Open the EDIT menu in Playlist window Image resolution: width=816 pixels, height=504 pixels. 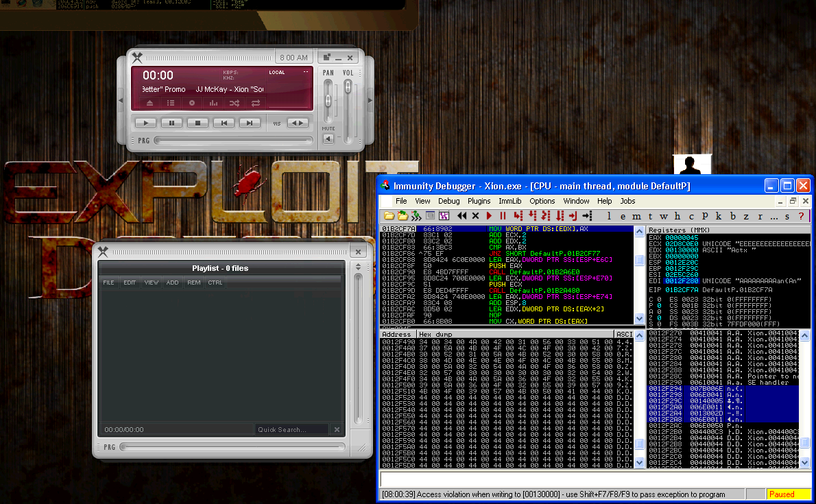[130, 283]
